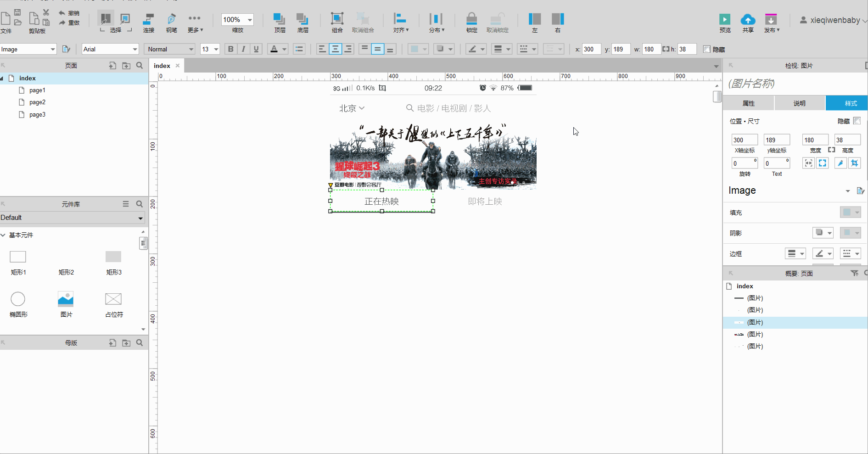Screen dimensions: 868x454
Task: Select page1 in the pages tree
Action: click(x=37, y=90)
